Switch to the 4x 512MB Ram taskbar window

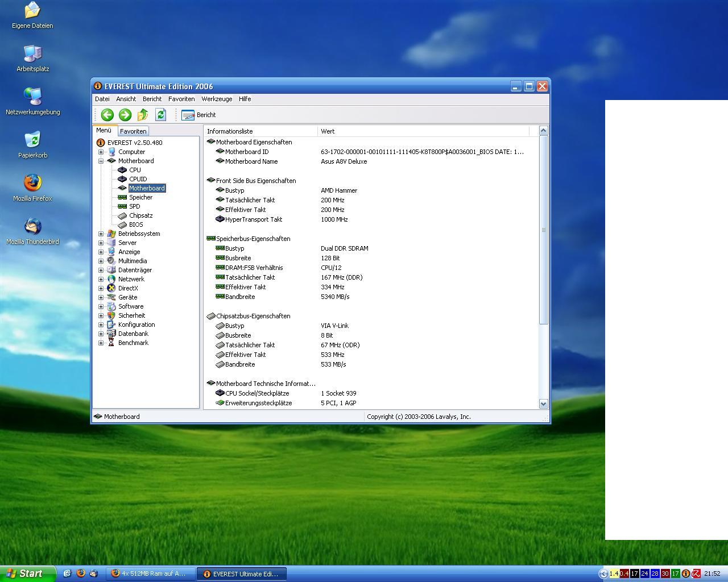151,573
